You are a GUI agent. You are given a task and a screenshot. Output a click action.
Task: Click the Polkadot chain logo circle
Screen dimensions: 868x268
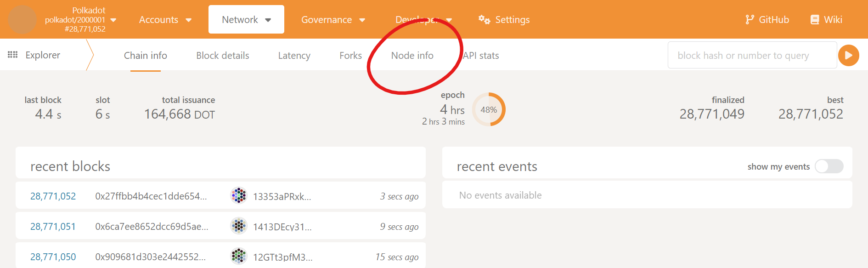click(23, 19)
